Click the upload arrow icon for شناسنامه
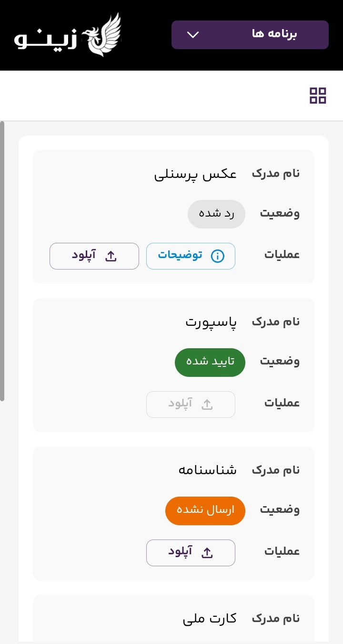 tap(207, 553)
